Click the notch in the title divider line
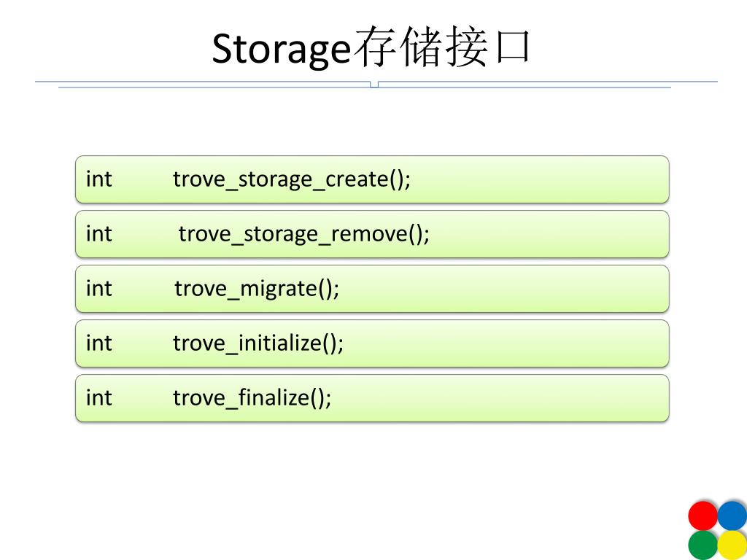The image size is (747, 560). click(374, 85)
